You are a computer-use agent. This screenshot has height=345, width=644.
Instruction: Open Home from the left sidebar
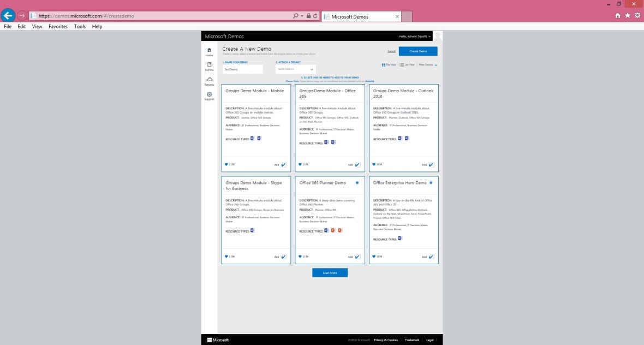click(x=209, y=51)
